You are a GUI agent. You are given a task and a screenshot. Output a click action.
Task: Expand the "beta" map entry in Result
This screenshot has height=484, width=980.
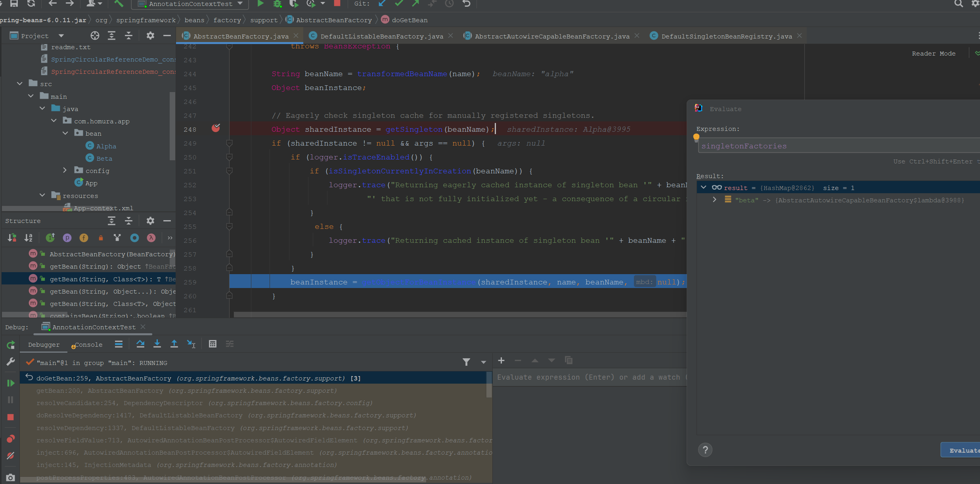click(x=714, y=200)
